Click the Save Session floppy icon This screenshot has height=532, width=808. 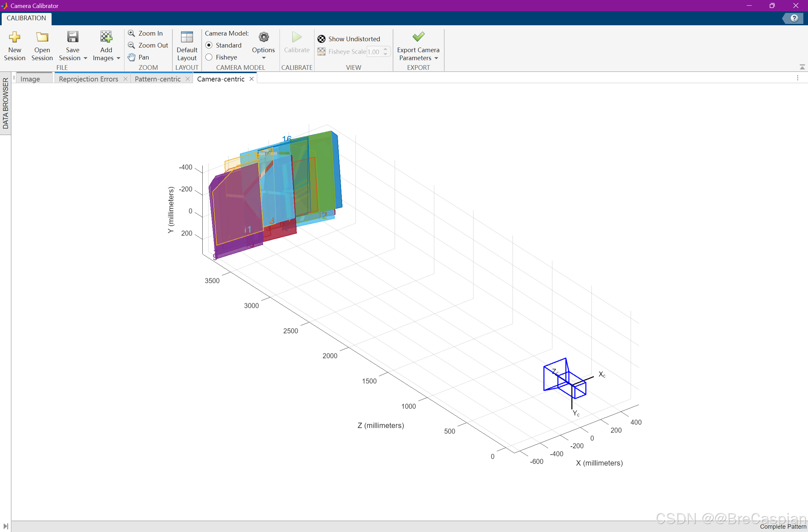pyautogui.click(x=73, y=37)
